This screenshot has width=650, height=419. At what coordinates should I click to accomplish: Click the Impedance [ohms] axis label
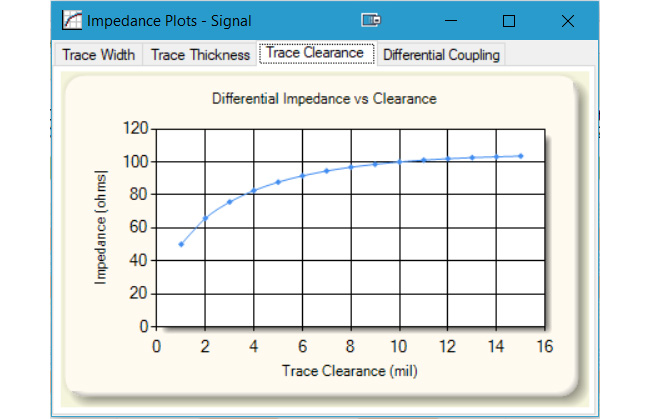coord(101,227)
